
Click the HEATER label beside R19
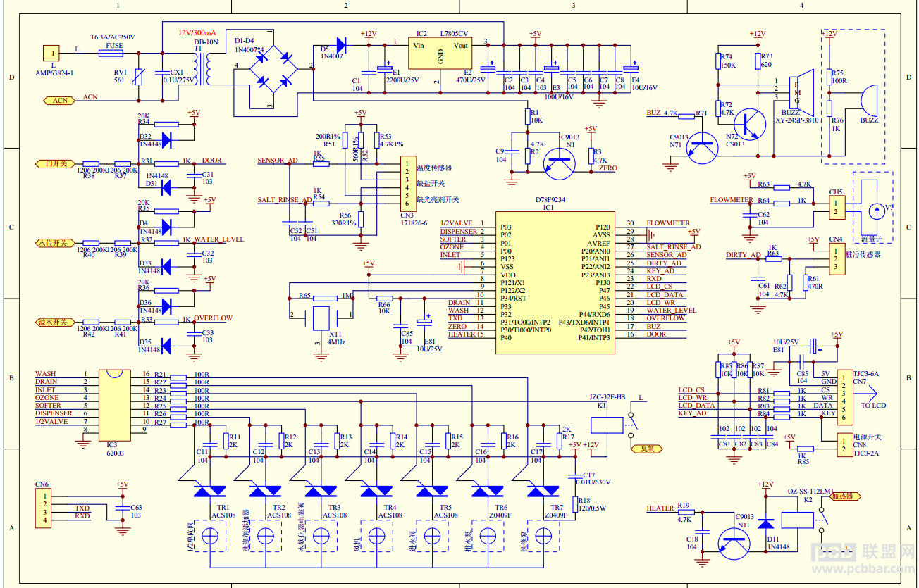coord(660,508)
